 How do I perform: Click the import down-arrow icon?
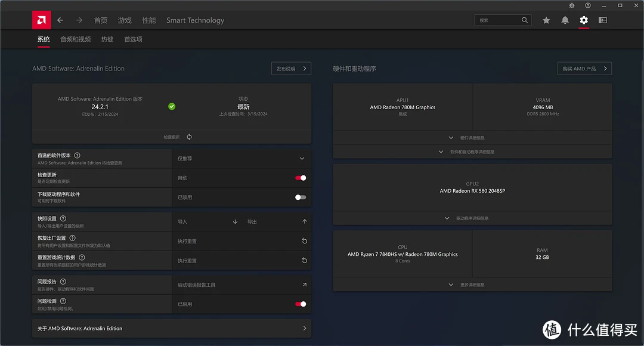pos(236,221)
